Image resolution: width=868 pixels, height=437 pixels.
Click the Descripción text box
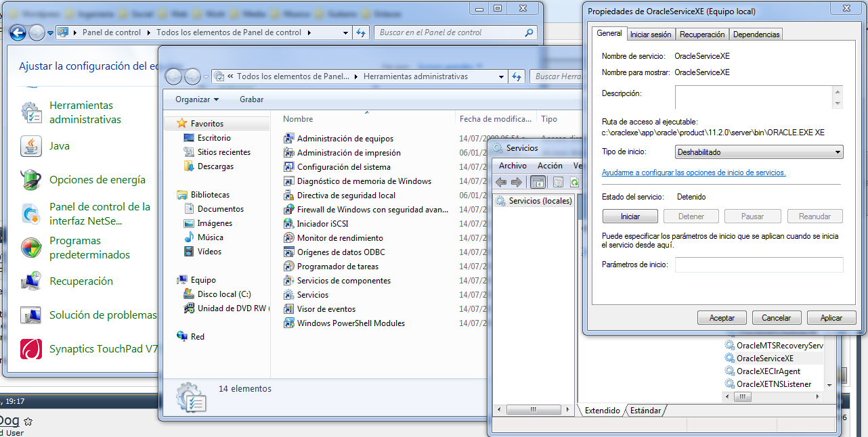click(x=754, y=97)
